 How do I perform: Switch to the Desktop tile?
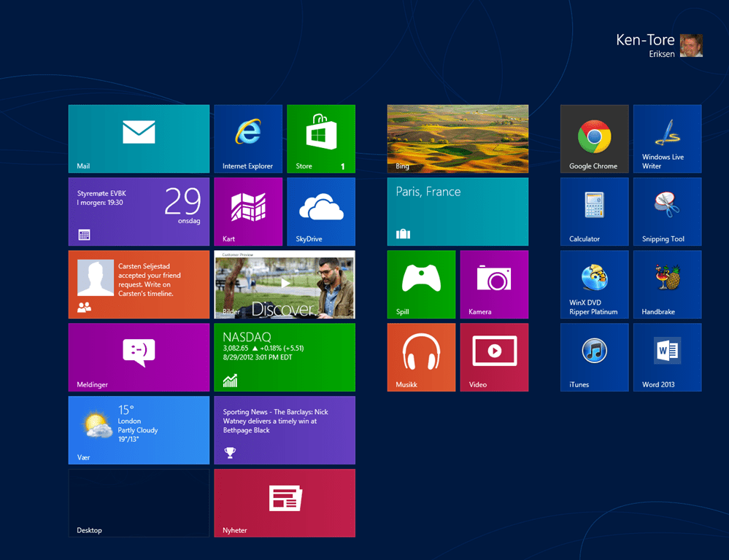coord(139,503)
